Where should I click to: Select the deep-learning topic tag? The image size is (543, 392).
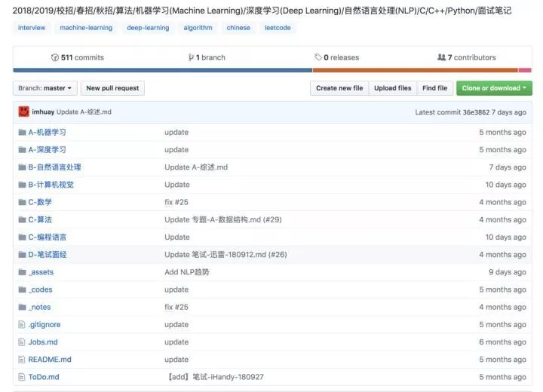click(149, 28)
